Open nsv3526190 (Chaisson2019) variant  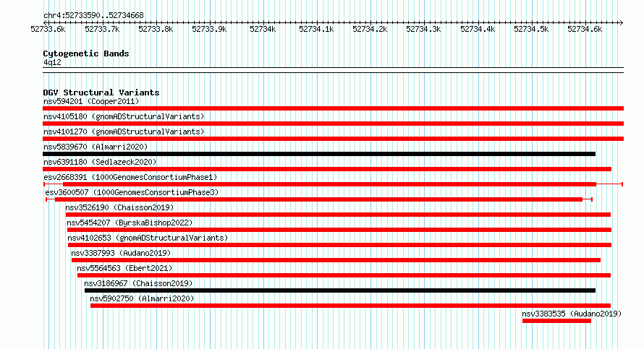coord(119,207)
